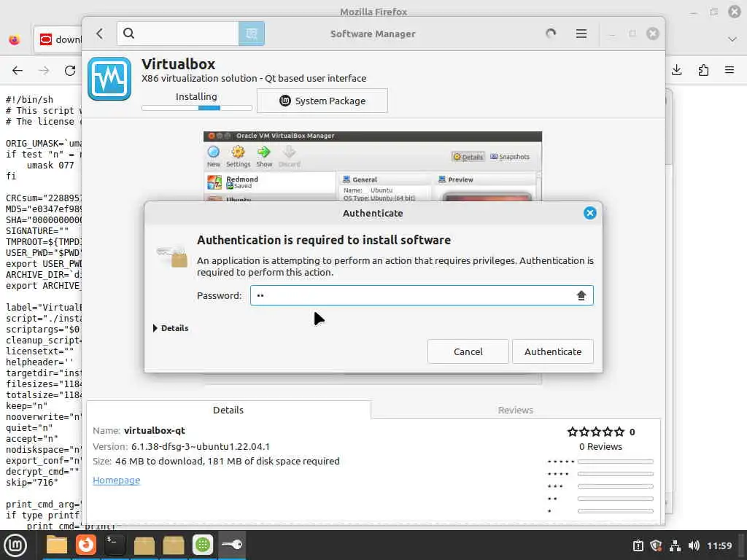Viewport: 747px width, 560px height.
Task: Click the Installing progress bar
Action: (197, 108)
